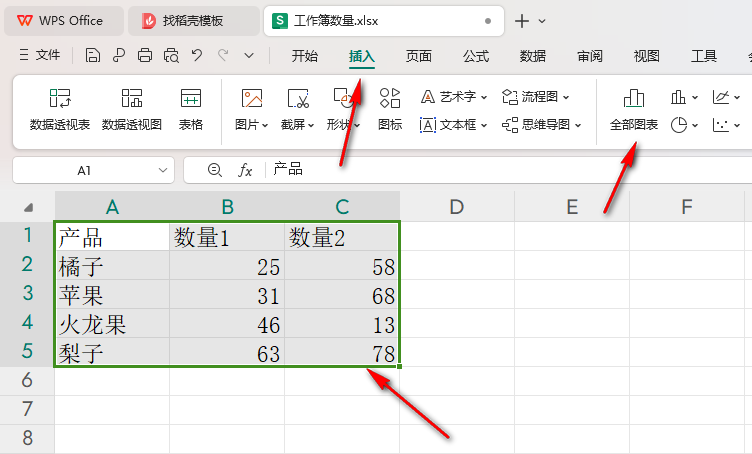Open the 艺术字 word art dropdown
The height and width of the screenshot is (454, 752).
(484, 97)
